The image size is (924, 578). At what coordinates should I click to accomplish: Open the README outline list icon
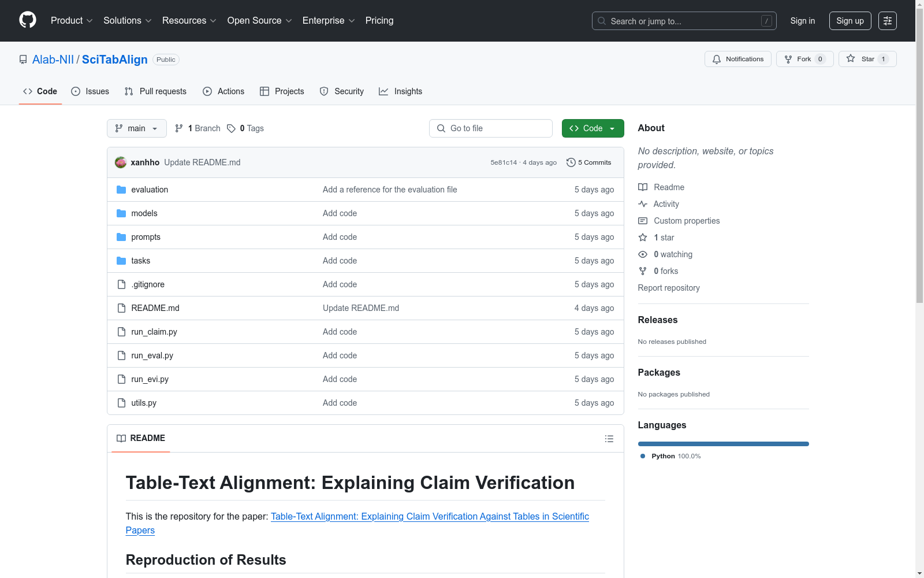[609, 439]
